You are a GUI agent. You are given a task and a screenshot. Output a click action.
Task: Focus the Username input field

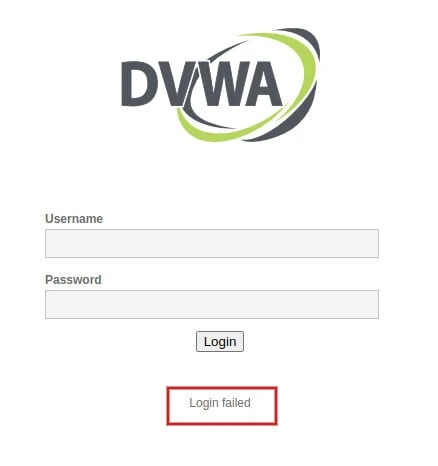pos(212,243)
